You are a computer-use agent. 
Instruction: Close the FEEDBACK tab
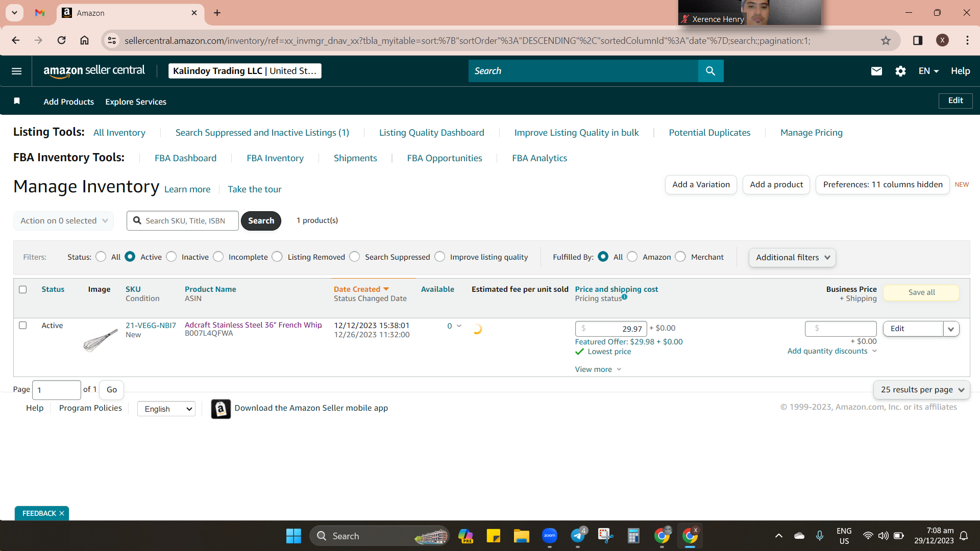[62, 513]
